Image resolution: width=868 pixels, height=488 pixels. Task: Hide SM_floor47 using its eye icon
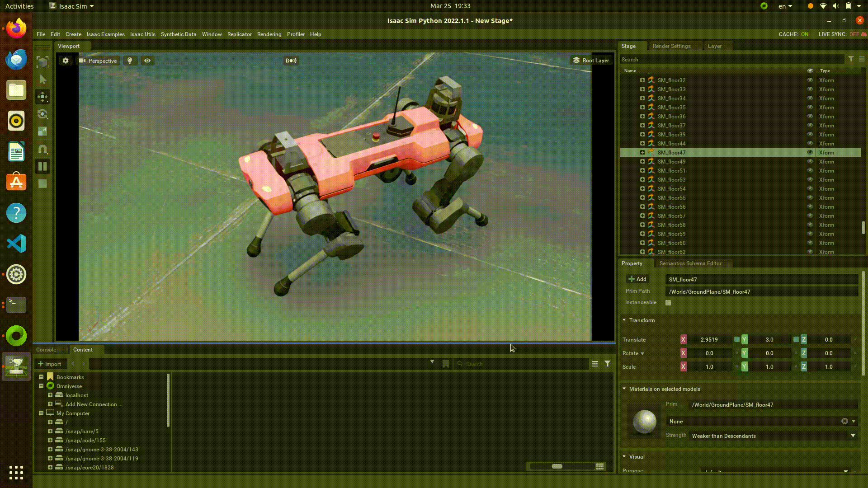coord(810,152)
